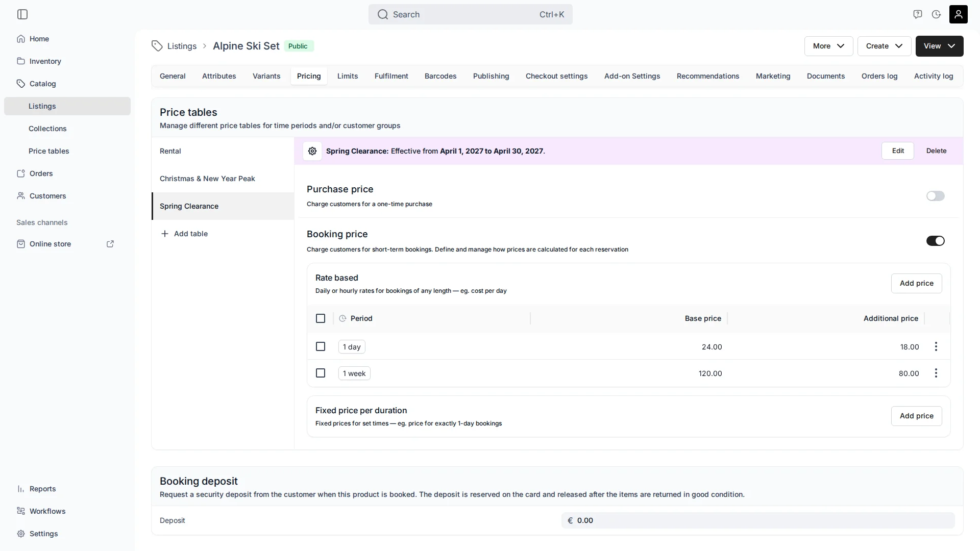The image size is (980, 551).
Task: Expand the View dropdown
Action: [939, 46]
